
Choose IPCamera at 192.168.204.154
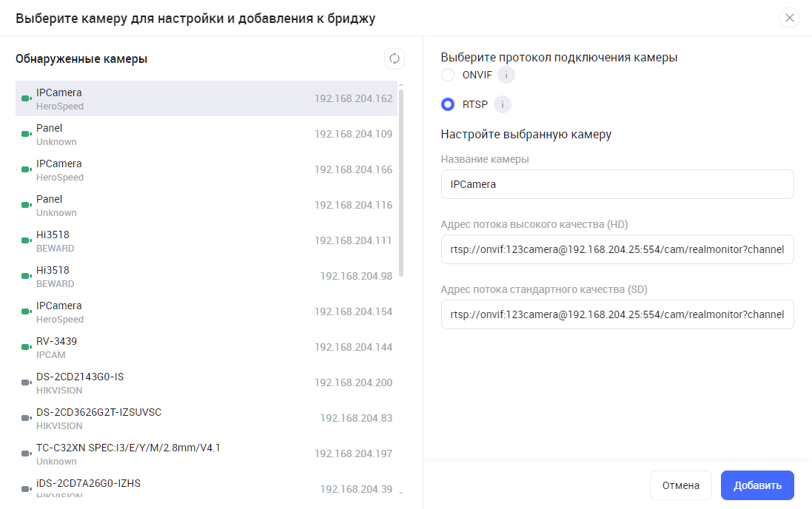[x=207, y=311]
